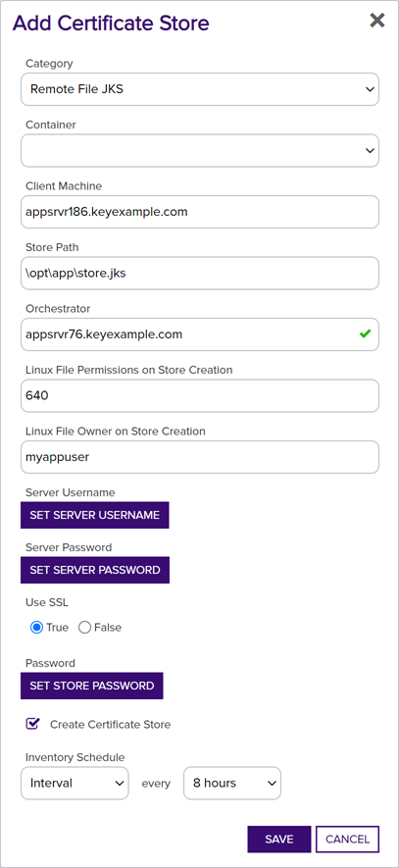Click the green checkmark in Orchestrator field

(x=365, y=333)
